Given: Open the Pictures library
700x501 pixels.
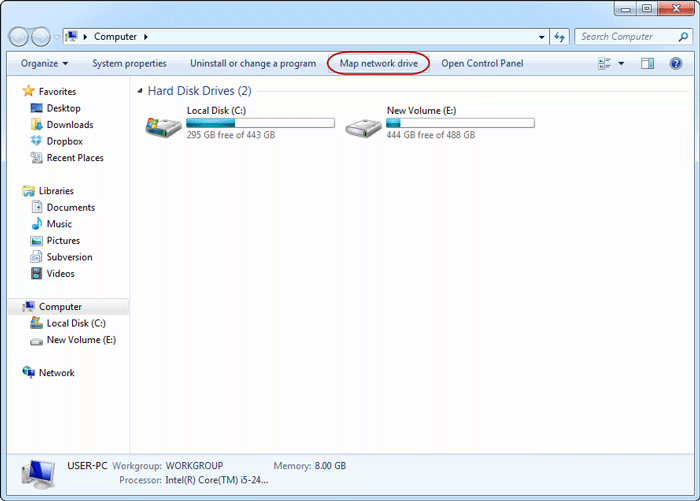Looking at the screenshot, I should pos(63,240).
